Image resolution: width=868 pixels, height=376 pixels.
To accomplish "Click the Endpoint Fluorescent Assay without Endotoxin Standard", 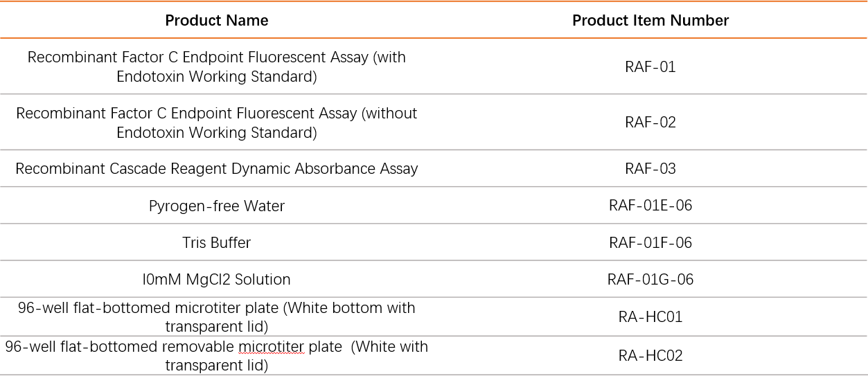I will tap(217, 123).
